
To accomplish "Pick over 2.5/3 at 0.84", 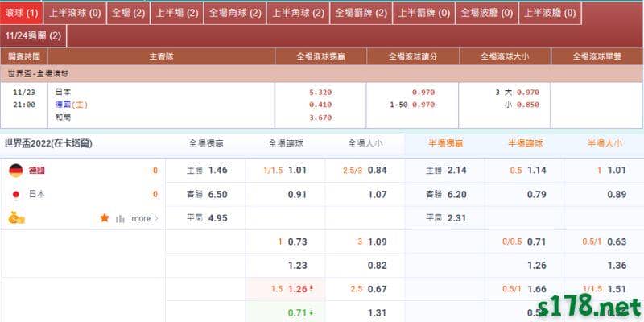I will [x=365, y=171].
